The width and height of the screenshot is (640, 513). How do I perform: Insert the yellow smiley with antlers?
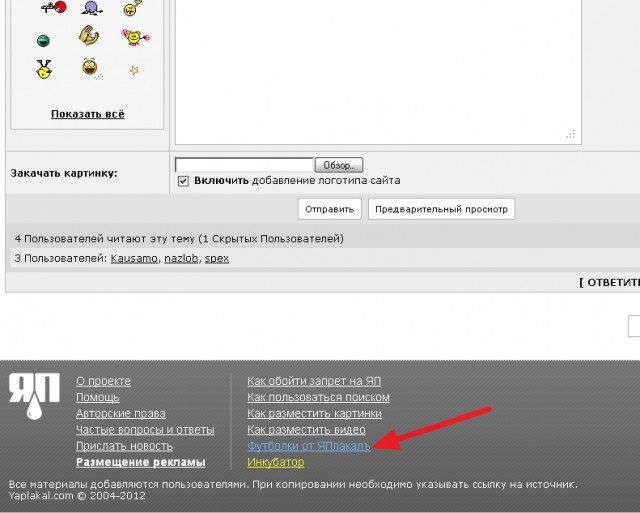tap(44, 69)
